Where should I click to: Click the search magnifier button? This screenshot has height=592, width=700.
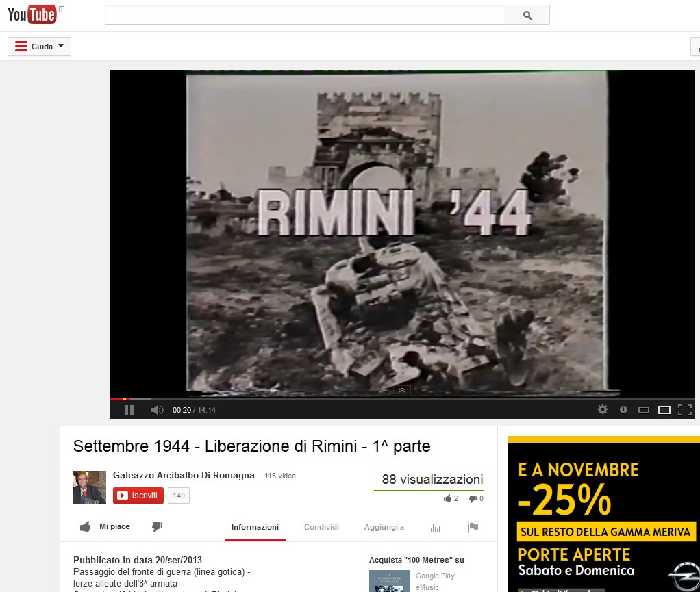click(527, 15)
